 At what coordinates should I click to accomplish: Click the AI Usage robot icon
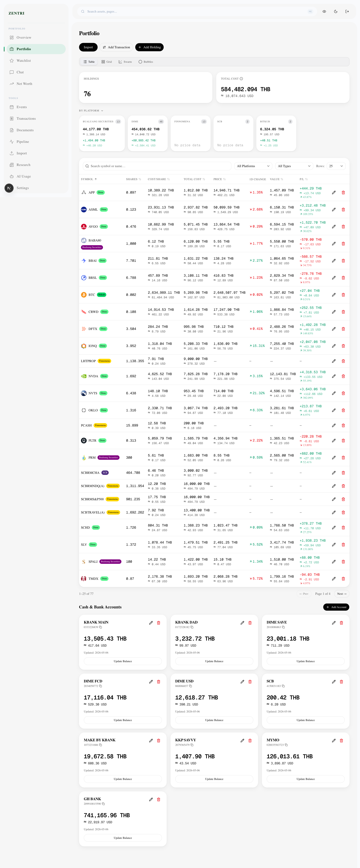click(12, 177)
